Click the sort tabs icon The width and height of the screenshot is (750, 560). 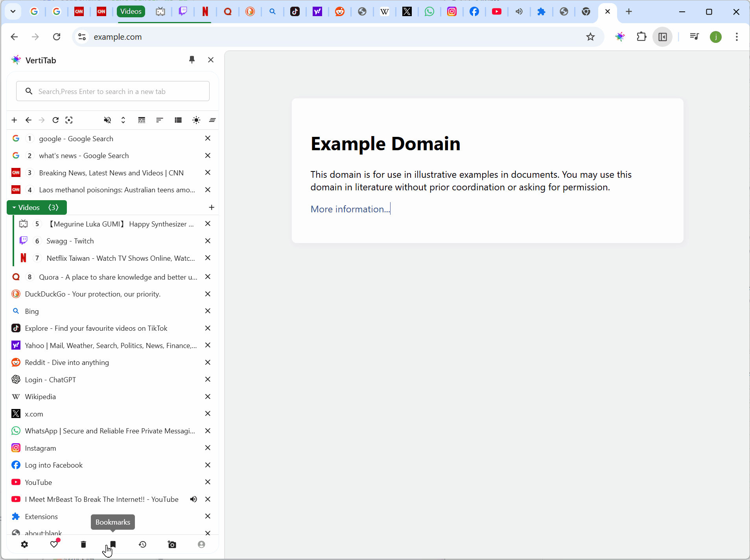(x=159, y=120)
